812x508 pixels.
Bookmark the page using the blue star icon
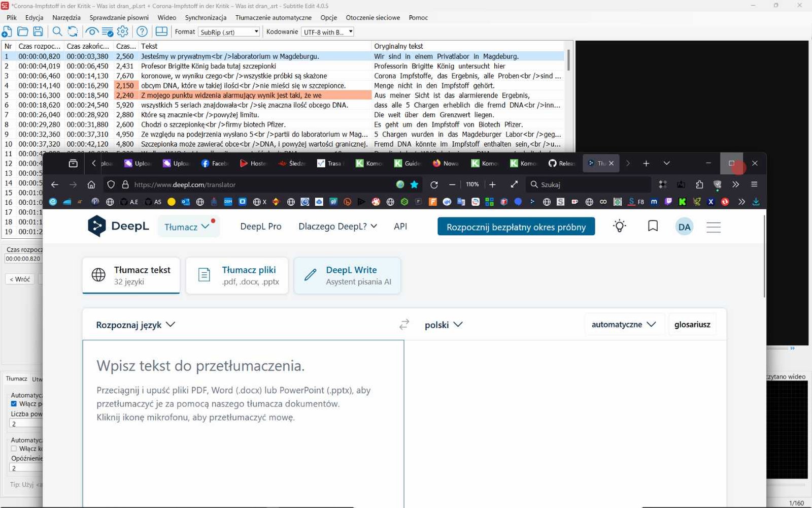pos(415,184)
